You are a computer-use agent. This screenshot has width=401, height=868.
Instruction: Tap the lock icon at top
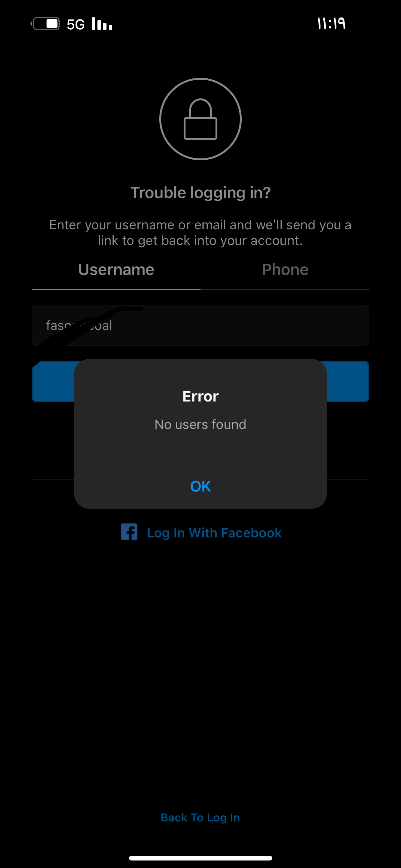pyautogui.click(x=200, y=119)
